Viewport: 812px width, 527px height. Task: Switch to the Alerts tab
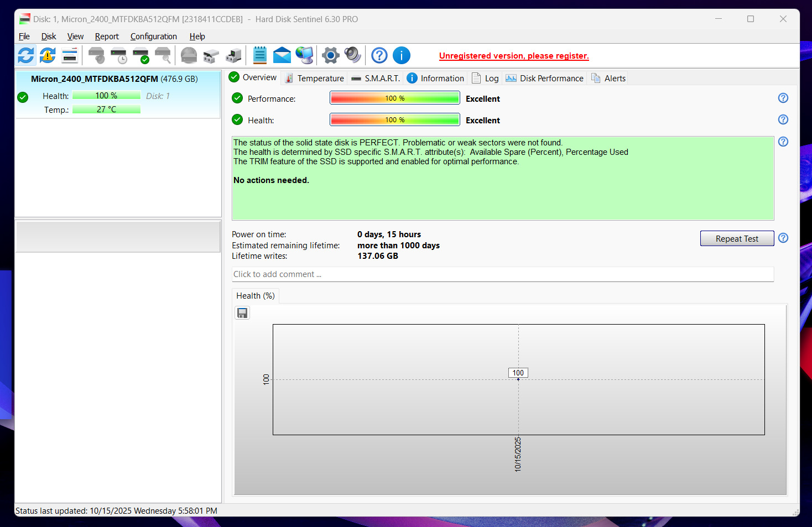click(608, 78)
